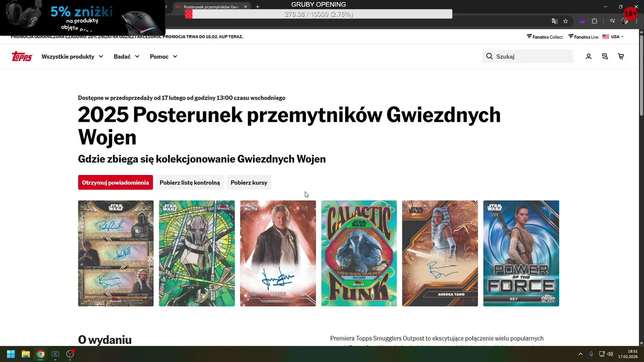Close the Posterunek przemytników tab
This screenshot has height=362, width=644.
coord(246,7)
